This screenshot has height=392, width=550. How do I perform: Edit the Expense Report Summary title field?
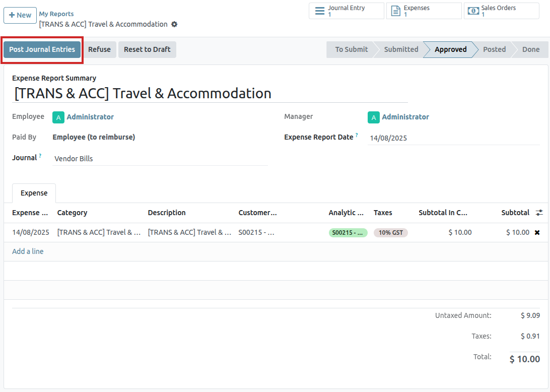tap(210, 93)
